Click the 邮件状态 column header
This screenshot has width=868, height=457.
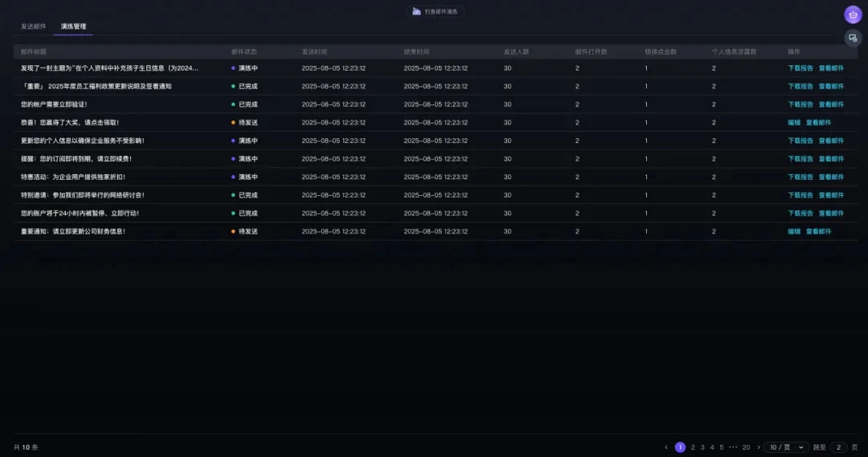[244, 51]
